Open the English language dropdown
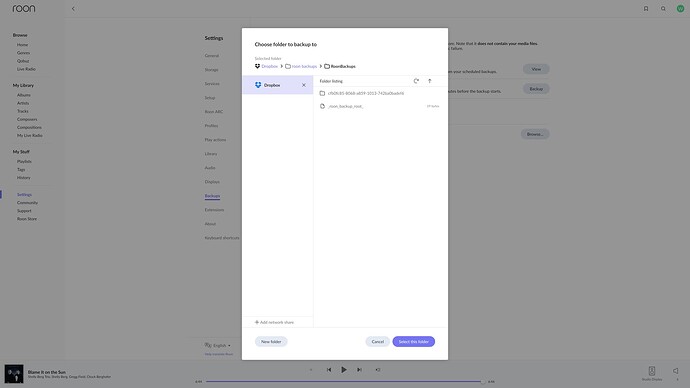 [218, 345]
